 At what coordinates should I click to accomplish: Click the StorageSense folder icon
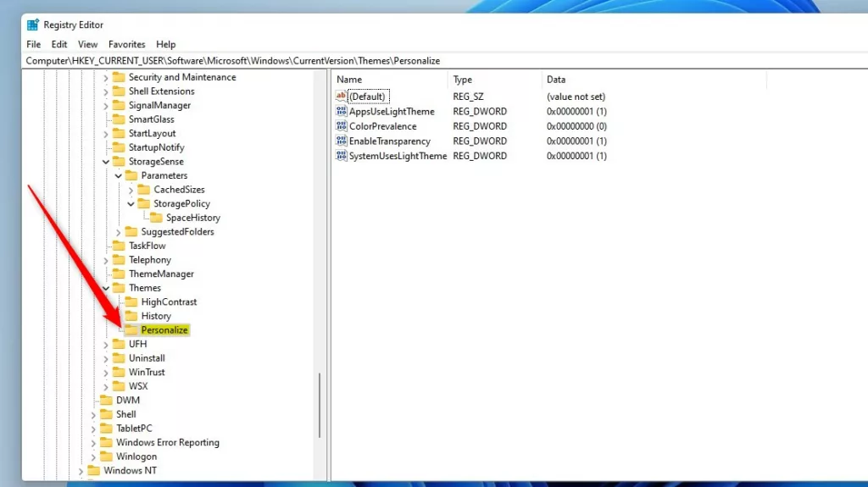pos(119,162)
